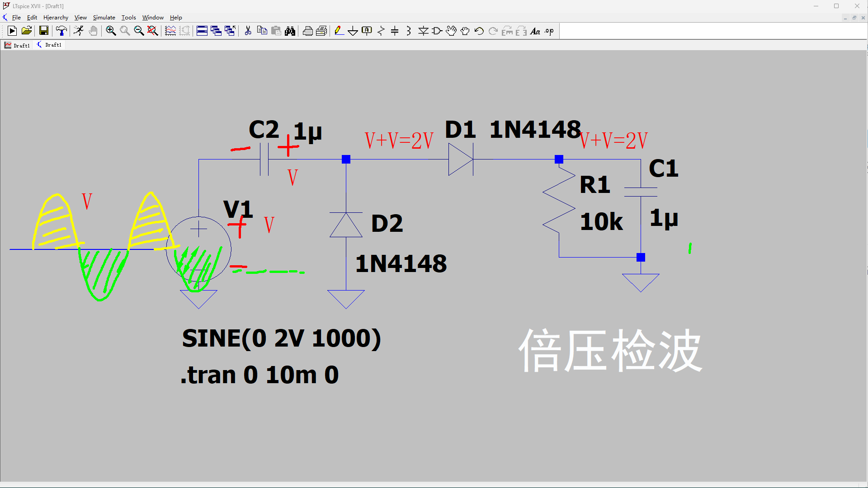The width and height of the screenshot is (868, 488).
Task: Click the Text Aa tool
Action: click(535, 31)
